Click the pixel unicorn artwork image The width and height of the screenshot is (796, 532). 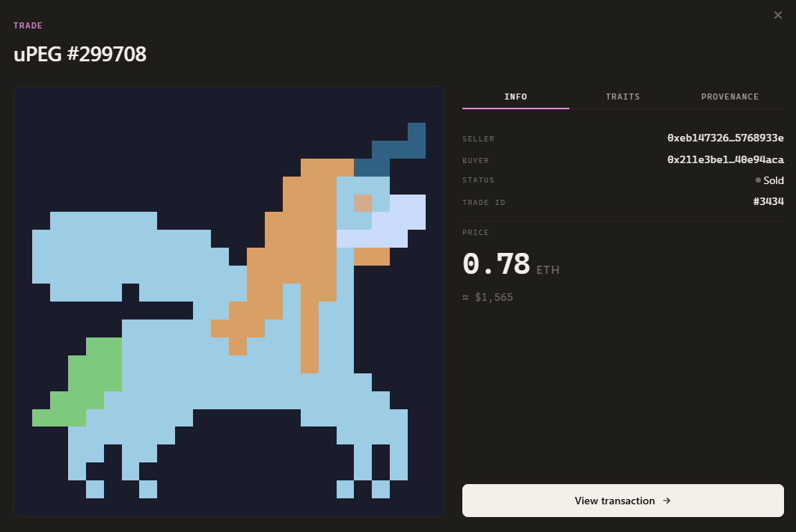[229, 302]
